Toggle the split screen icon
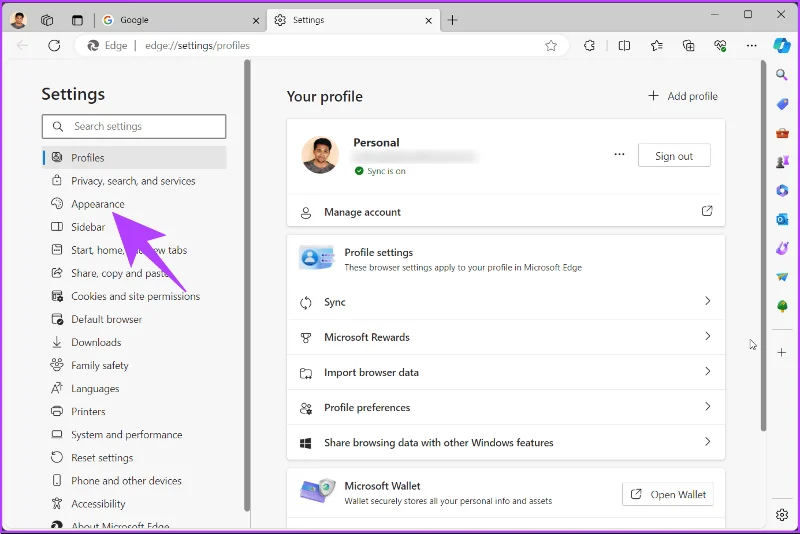The image size is (800, 534). click(624, 46)
